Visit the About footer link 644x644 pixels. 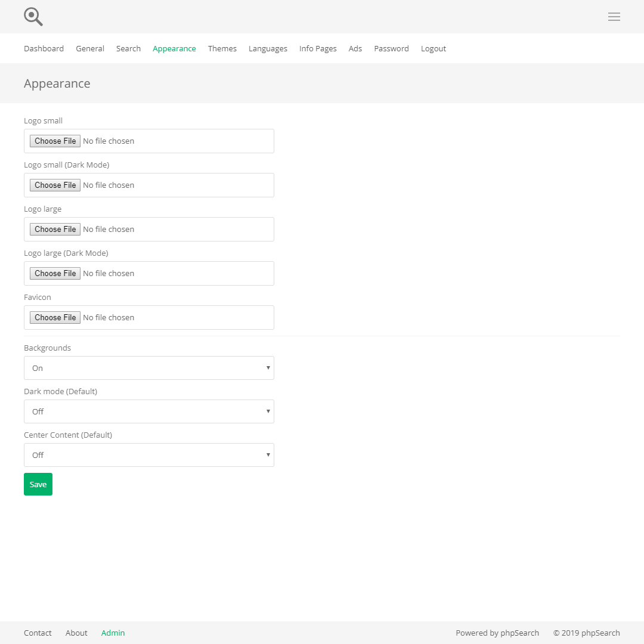(76, 633)
